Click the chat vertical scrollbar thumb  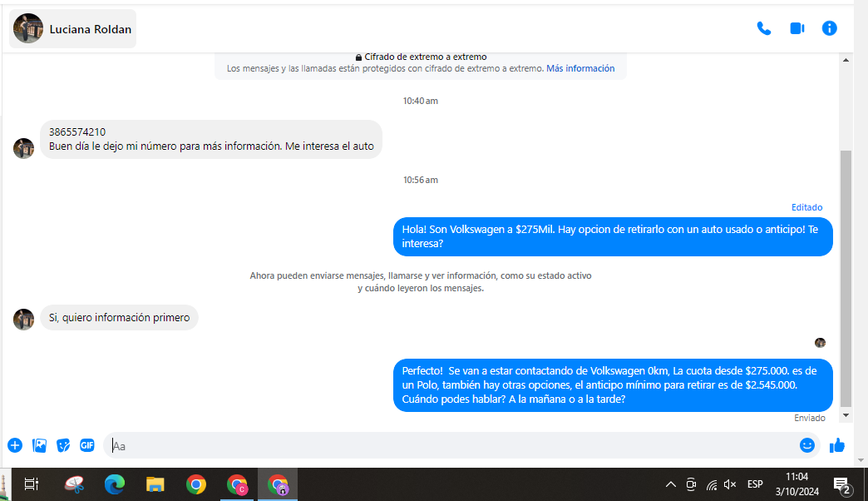(846, 279)
